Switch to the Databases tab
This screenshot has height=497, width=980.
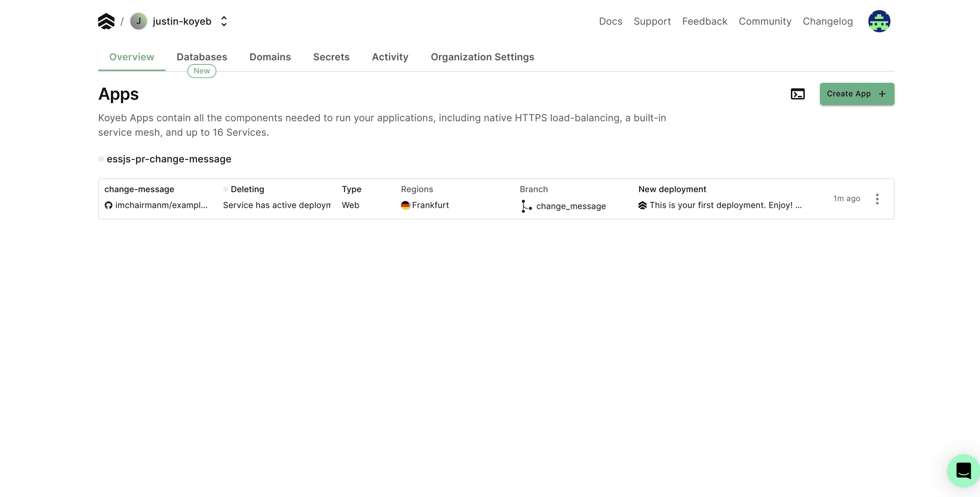pyautogui.click(x=202, y=57)
